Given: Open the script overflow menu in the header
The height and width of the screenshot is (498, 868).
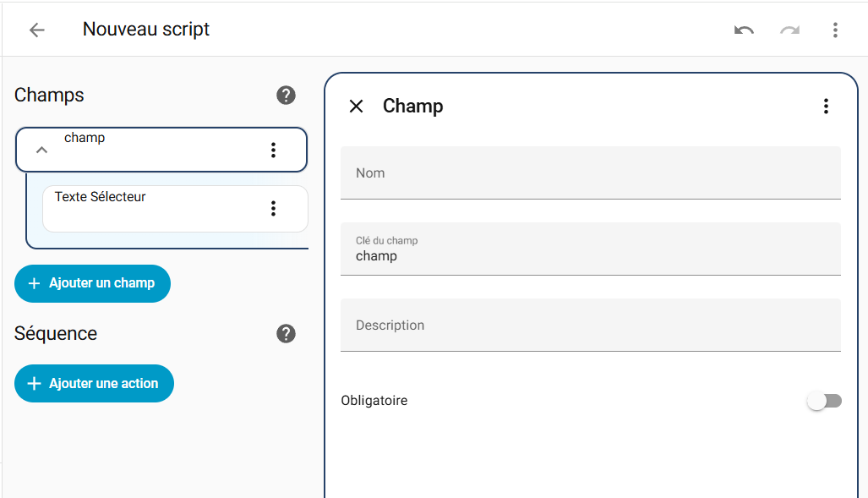Looking at the screenshot, I should tap(835, 30).
